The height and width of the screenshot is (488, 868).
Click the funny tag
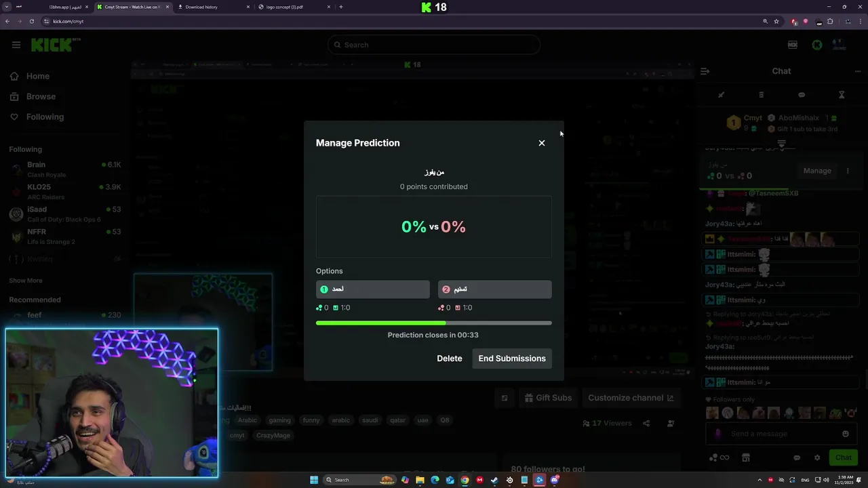311,420
